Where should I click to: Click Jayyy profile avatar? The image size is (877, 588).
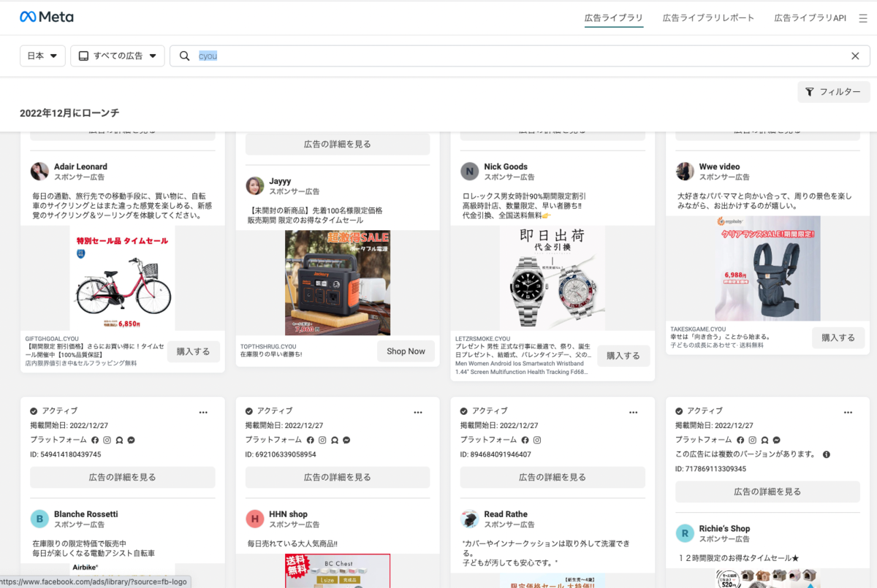(254, 186)
